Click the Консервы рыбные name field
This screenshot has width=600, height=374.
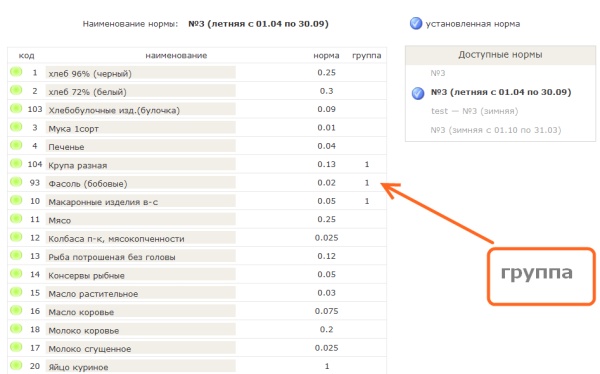pyautogui.click(x=140, y=275)
